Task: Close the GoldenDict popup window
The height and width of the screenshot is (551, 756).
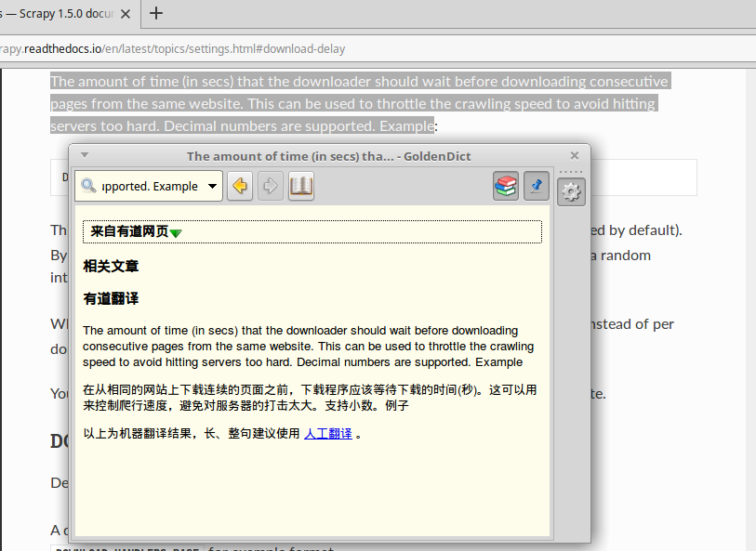Action: point(575,155)
